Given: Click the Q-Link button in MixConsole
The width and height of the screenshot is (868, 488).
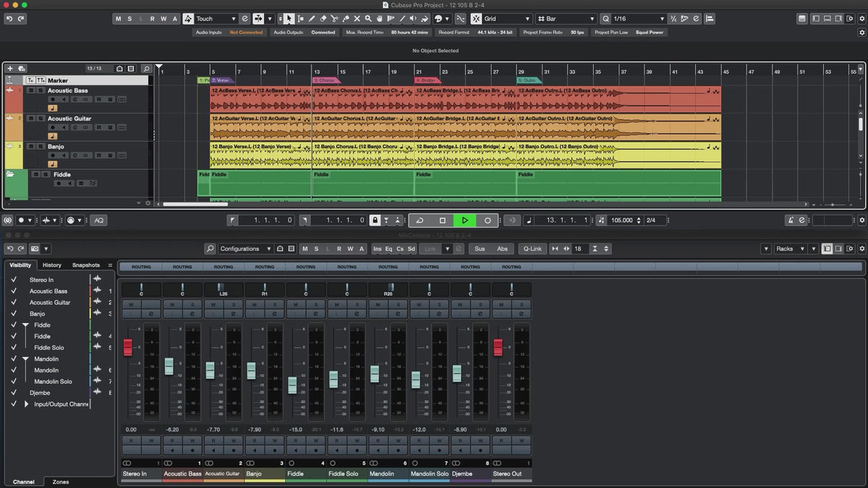Looking at the screenshot, I should coord(532,249).
